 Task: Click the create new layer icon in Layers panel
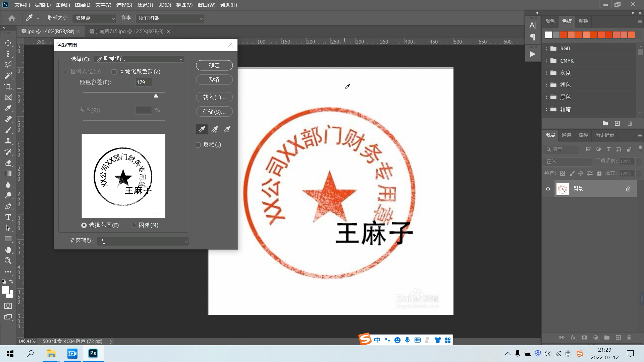tap(618, 338)
